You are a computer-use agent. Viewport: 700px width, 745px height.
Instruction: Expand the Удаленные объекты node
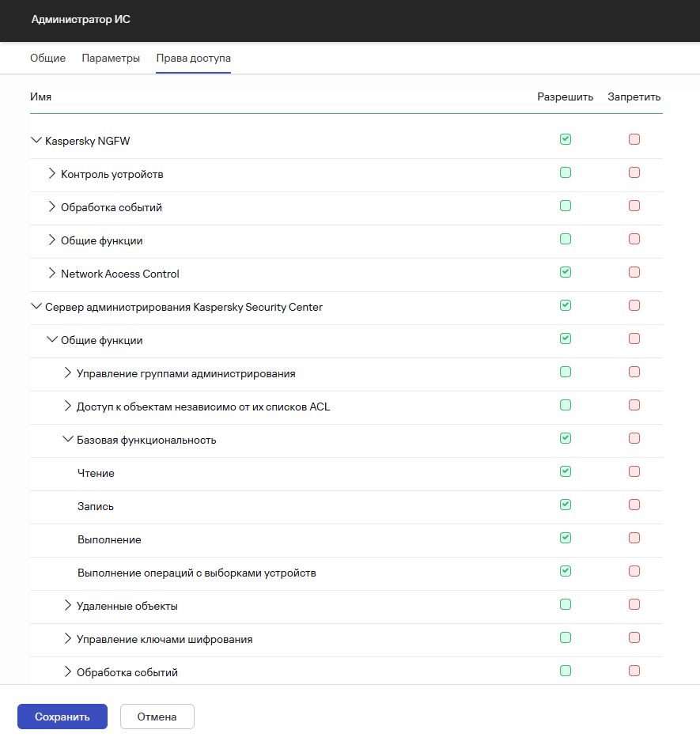[67, 605]
